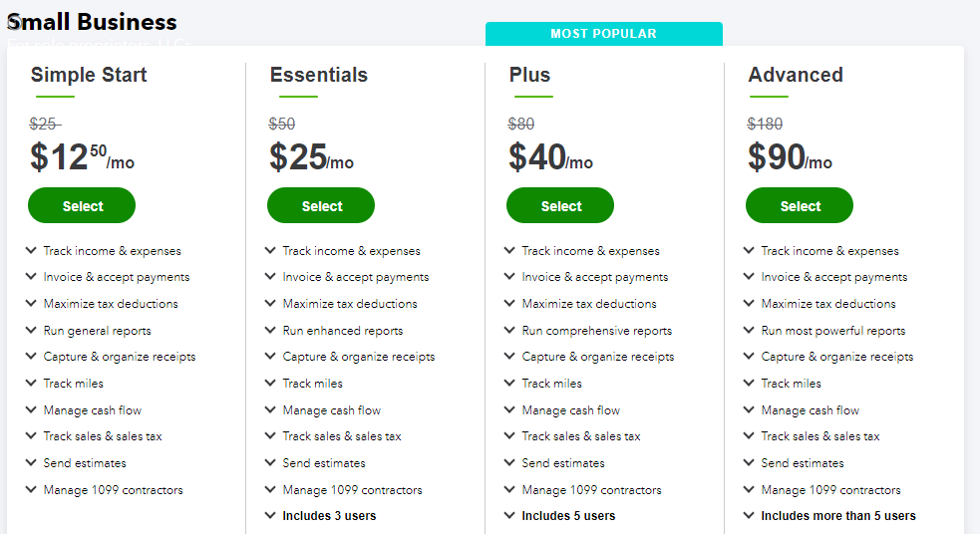The image size is (980, 534).
Task: Click chevron beside Includes 3 users
Action: click(270, 515)
